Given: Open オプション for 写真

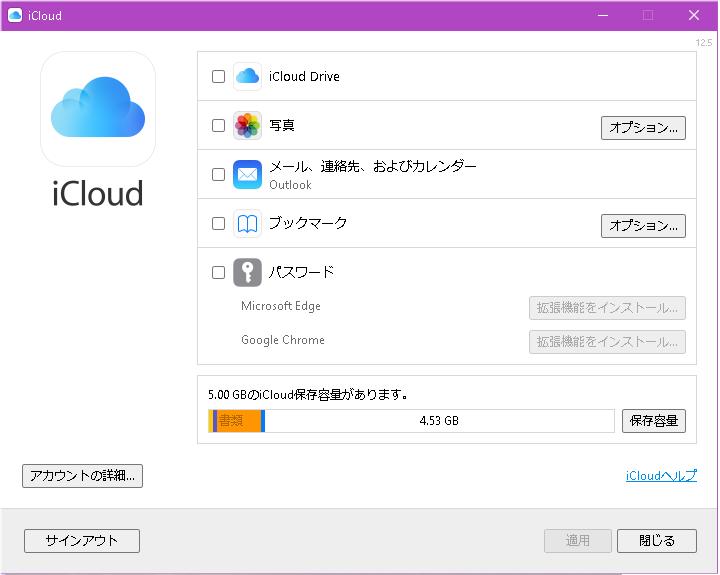Looking at the screenshot, I should pos(643,128).
